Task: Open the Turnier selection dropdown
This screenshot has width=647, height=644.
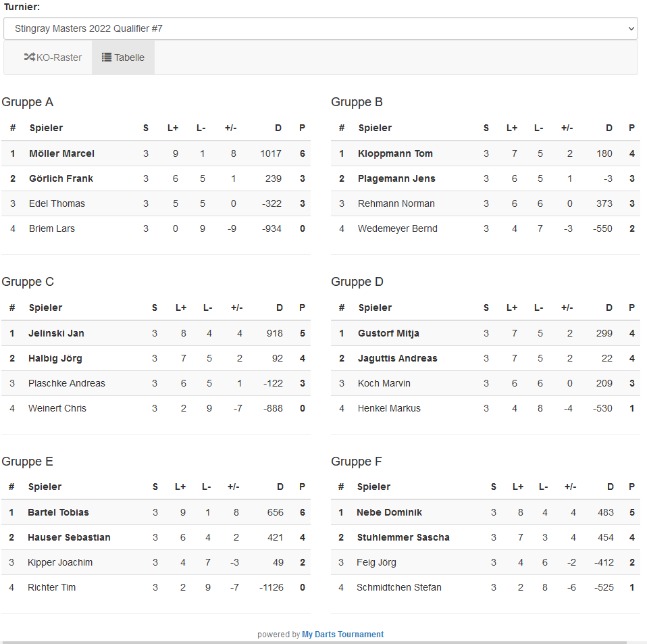Action: coord(320,28)
